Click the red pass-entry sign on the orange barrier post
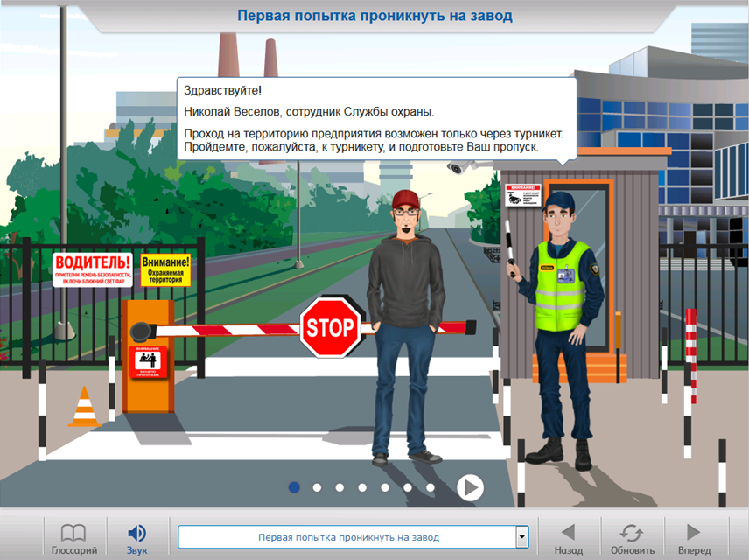Viewport: 749px width, 560px height. coord(148,362)
